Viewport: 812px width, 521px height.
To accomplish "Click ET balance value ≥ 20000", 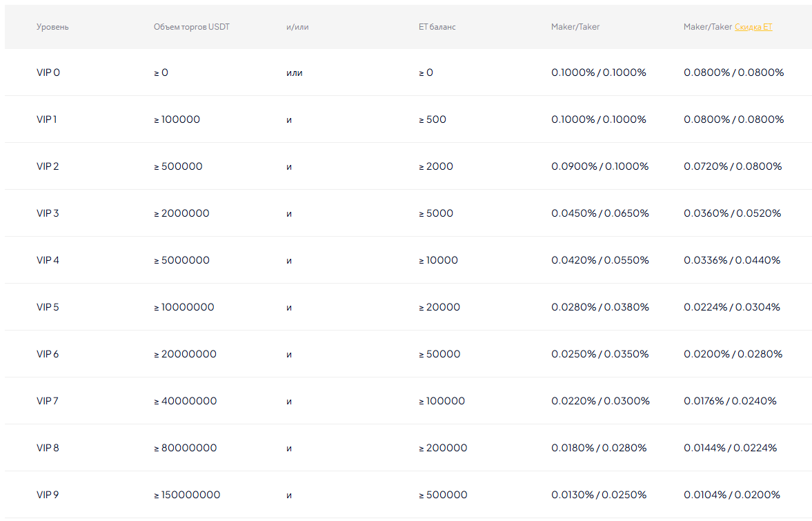I will pos(439,307).
